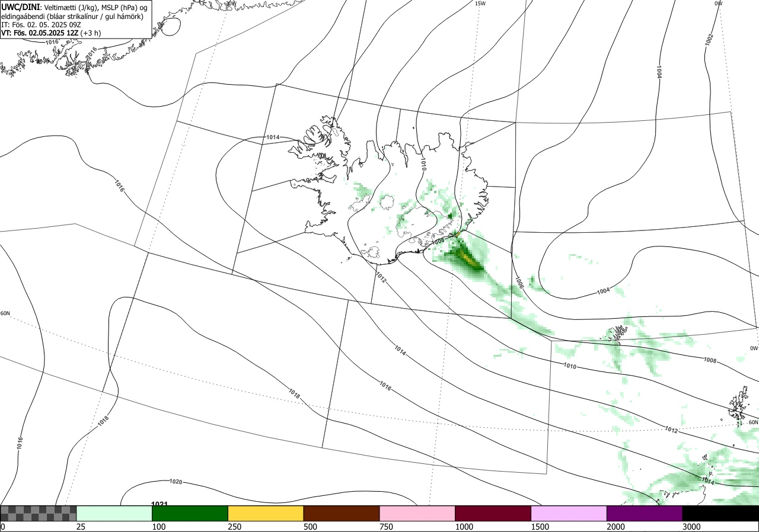Click the legend value '250'
This screenshot has width=759, height=532.
234,527
